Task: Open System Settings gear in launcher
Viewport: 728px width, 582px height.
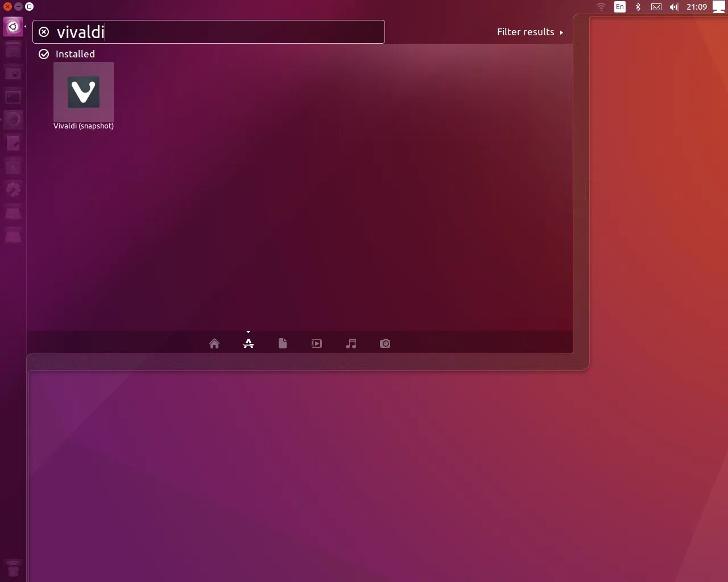Action: point(13,190)
